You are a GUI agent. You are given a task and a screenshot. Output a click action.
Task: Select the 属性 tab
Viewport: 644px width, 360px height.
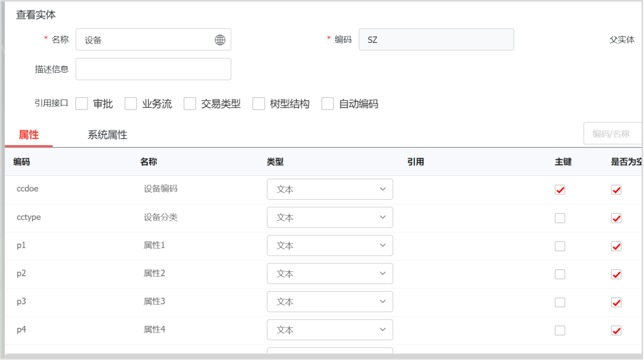tap(29, 135)
